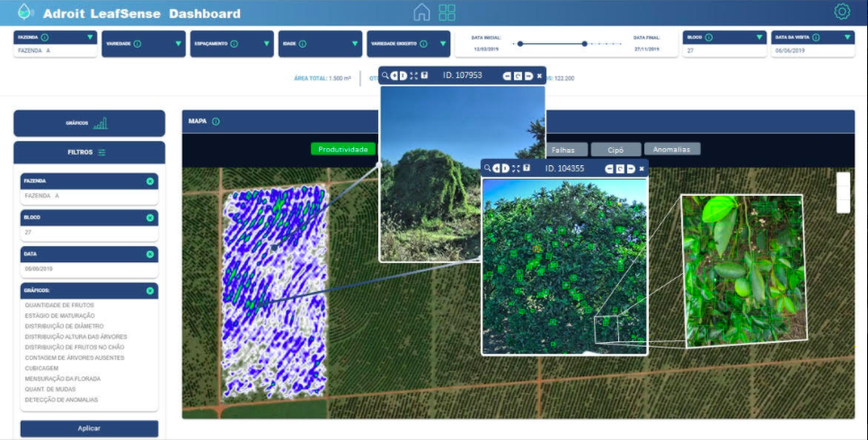
Task: Click the zoomed citrus fruit closeup thumbnail
Action: coord(743,270)
